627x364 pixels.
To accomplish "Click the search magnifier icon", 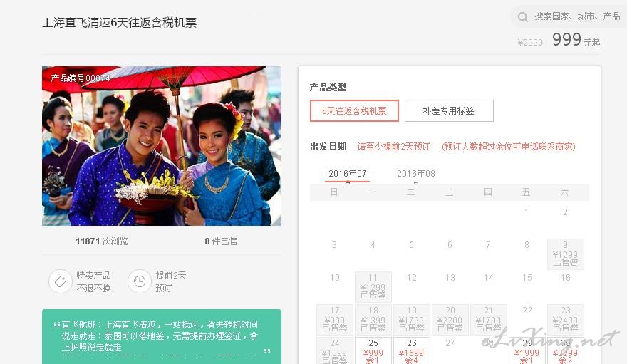I will [522, 17].
